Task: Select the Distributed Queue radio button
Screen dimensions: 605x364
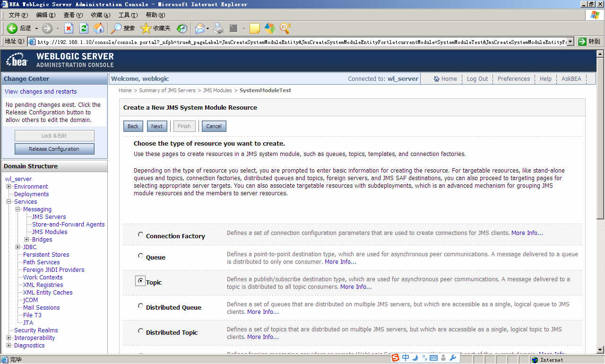Action: point(140,306)
